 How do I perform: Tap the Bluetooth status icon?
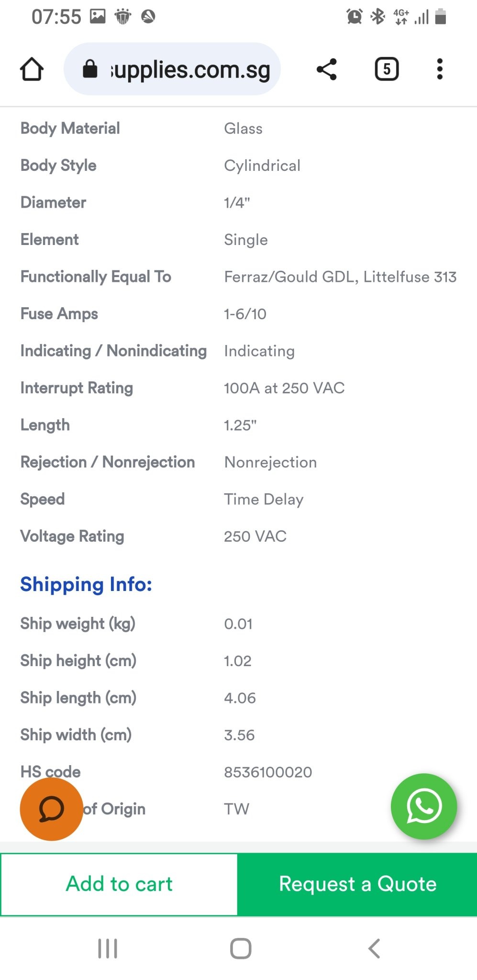click(378, 17)
